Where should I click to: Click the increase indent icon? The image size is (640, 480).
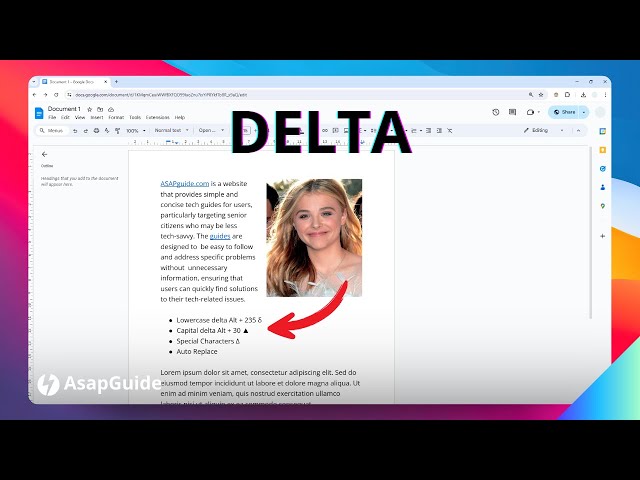439,131
